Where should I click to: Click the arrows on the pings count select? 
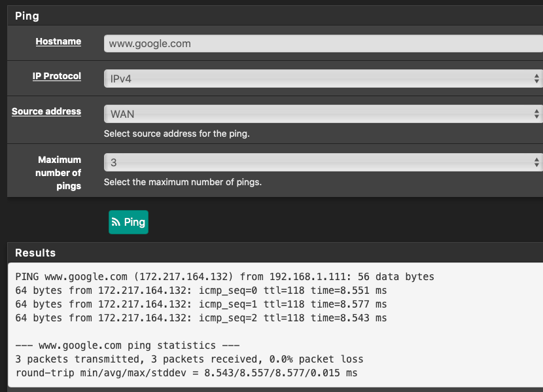tap(536, 162)
